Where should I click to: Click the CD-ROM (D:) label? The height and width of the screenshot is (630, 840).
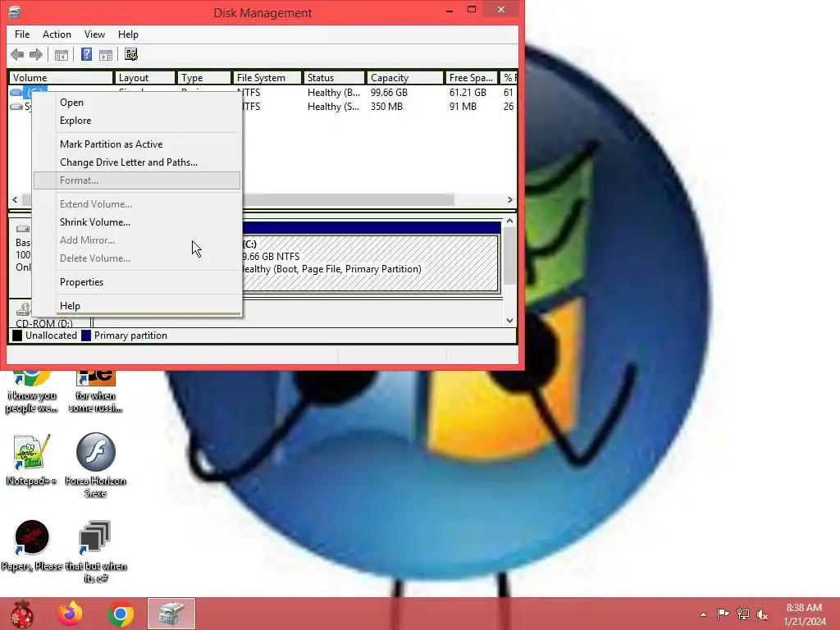pyautogui.click(x=44, y=323)
